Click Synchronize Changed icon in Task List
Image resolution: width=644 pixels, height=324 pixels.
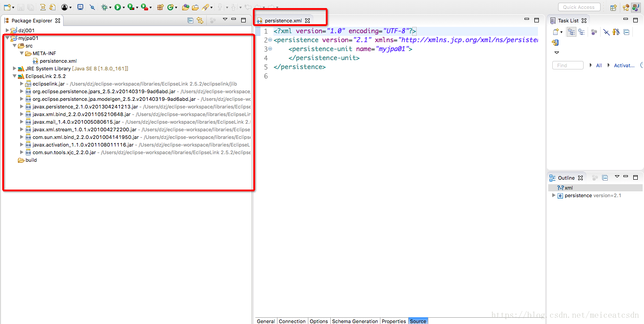point(555,43)
